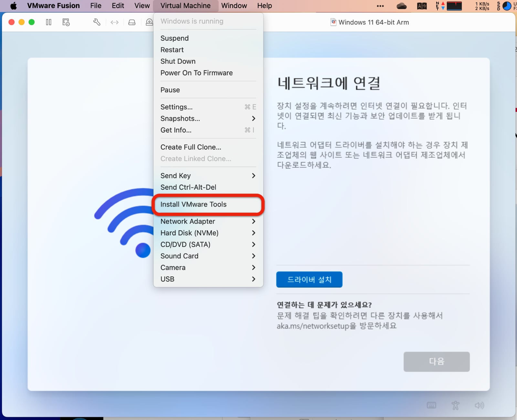The height and width of the screenshot is (420, 517).
Task: Expand the Hard Disk (NVMe) submenu
Action: (x=208, y=233)
